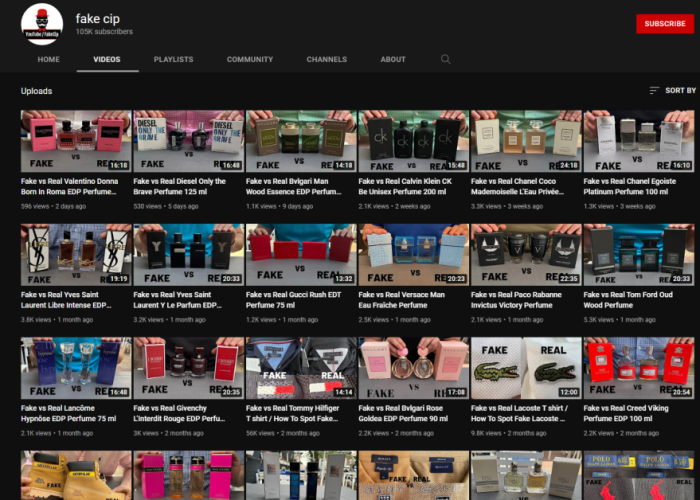The width and height of the screenshot is (700, 500).
Task: Open YSL Y Le Parfum video thumbnail
Action: [x=189, y=254]
